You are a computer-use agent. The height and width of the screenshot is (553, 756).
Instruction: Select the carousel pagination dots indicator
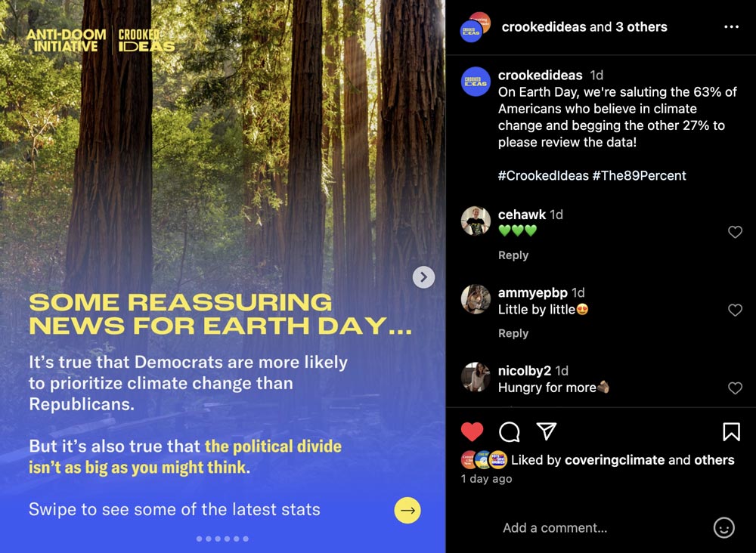pos(223,539)
